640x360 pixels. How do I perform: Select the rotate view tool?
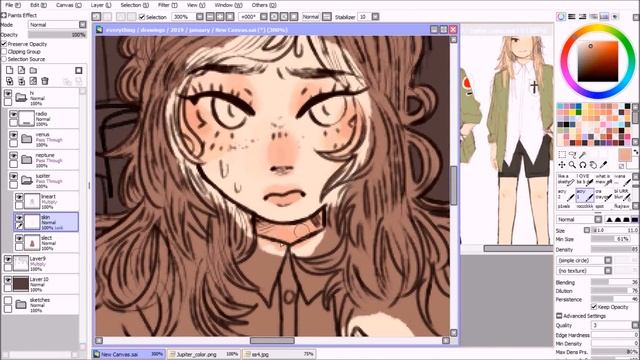[x=583, y=165]
